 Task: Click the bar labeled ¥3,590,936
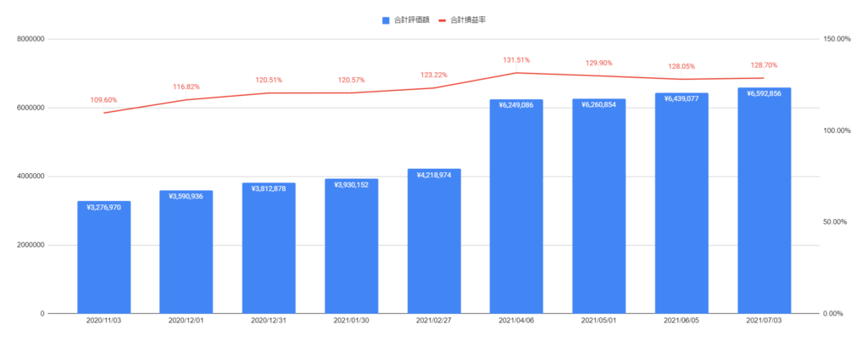click(186, 252)
